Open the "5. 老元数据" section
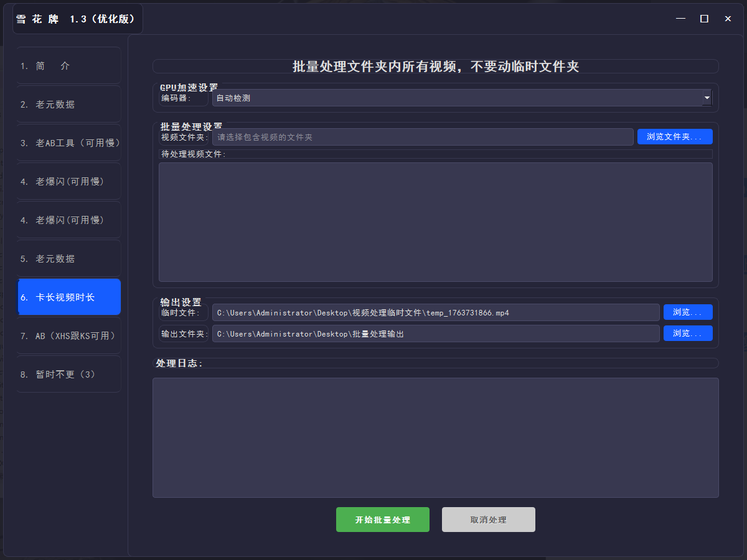Image resolution: width=747 pixels, height=560 pixels. (68, 258)
